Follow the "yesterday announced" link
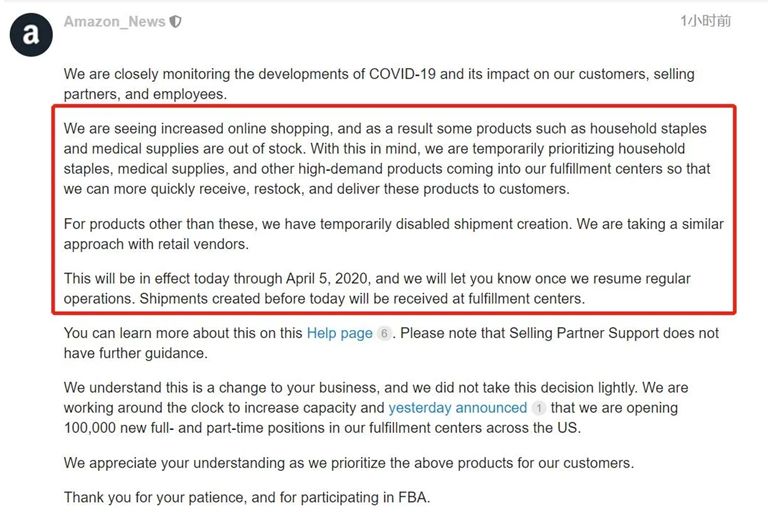The height and width of the screenshot is (532, 768). [x=457, y=408]
